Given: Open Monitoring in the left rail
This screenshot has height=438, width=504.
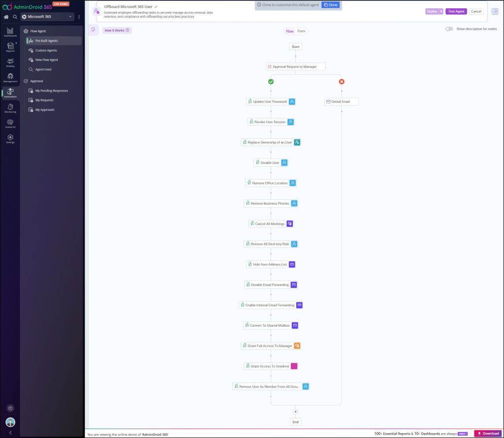Looking at the screenshot, I should tap(10, 108).
